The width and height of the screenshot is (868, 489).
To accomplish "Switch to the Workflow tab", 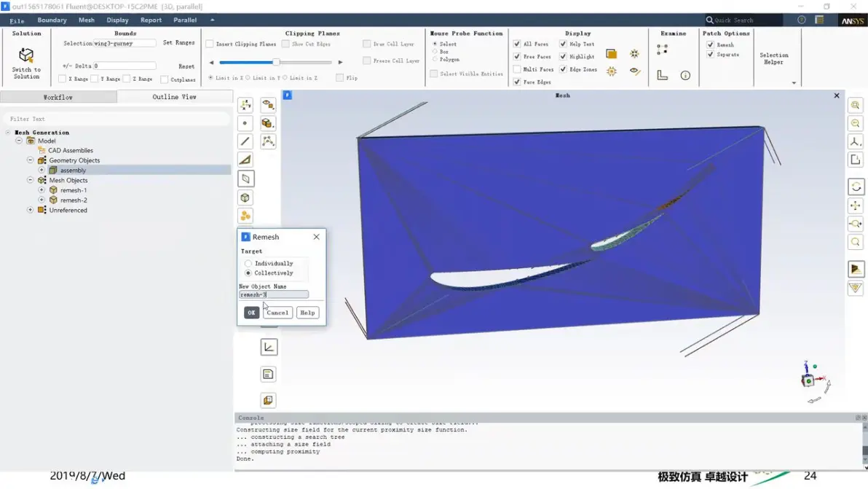I will pos(58,97).
